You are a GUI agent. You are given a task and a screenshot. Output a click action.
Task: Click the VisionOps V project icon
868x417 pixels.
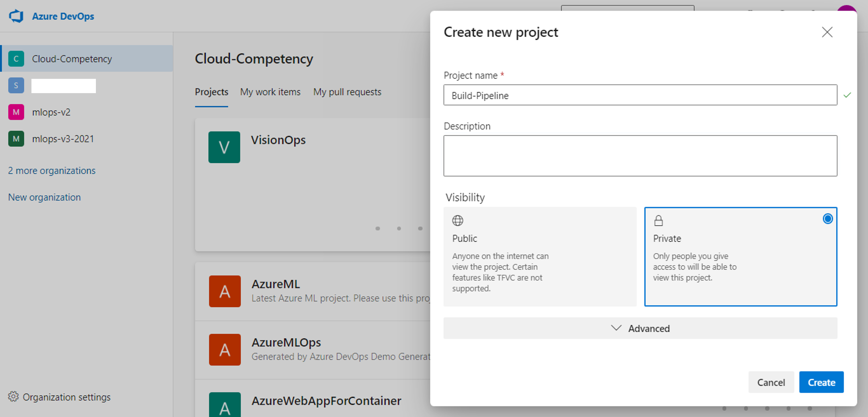tap(224, 147)
